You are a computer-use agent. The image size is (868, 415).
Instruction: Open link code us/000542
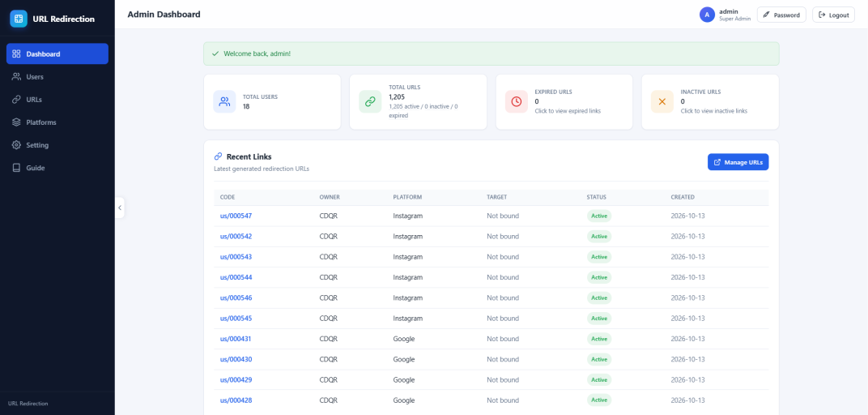[236, 236]
